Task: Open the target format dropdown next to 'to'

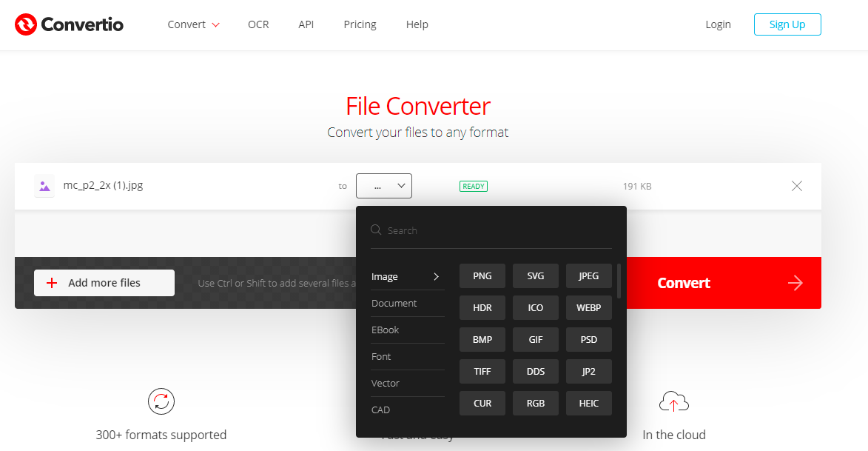Action: click(x=384, y=186)
